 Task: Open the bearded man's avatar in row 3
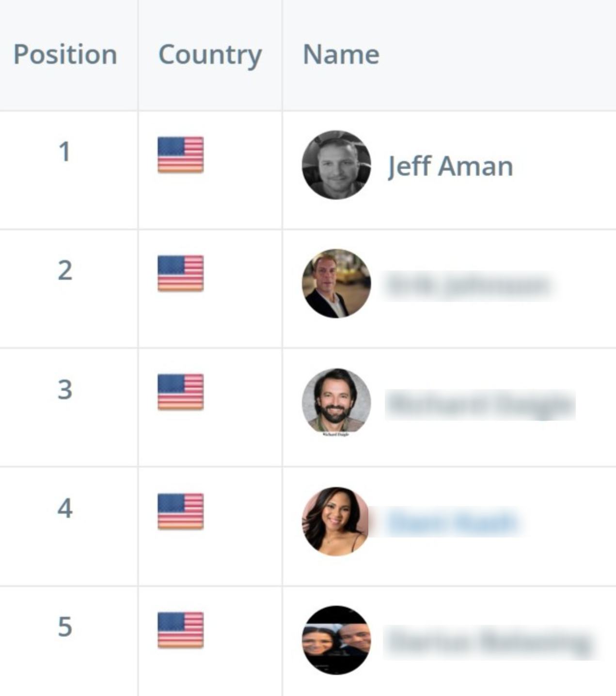(x=336, y=401)
